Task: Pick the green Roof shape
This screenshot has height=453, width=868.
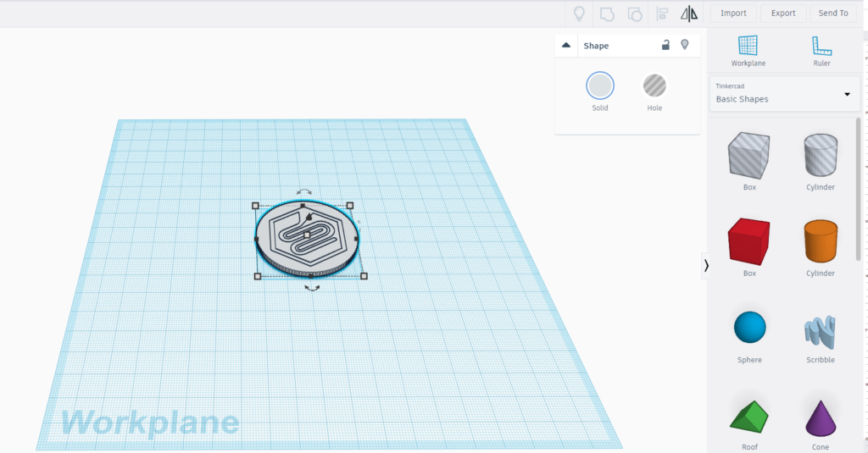Action: (x=749, y=417)
